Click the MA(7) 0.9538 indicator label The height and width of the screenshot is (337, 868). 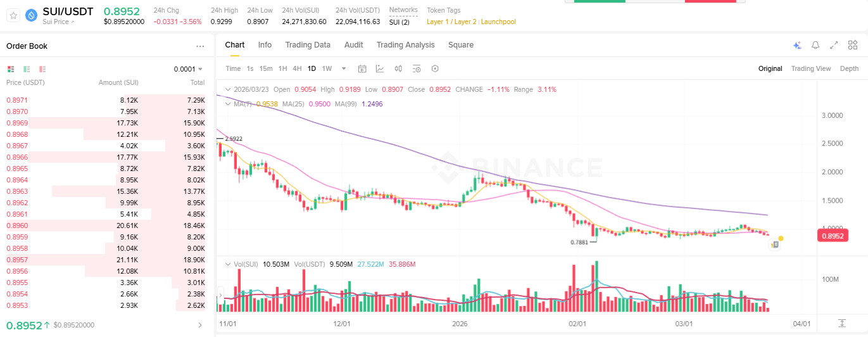pyautogui.click(x=256, y=104)
